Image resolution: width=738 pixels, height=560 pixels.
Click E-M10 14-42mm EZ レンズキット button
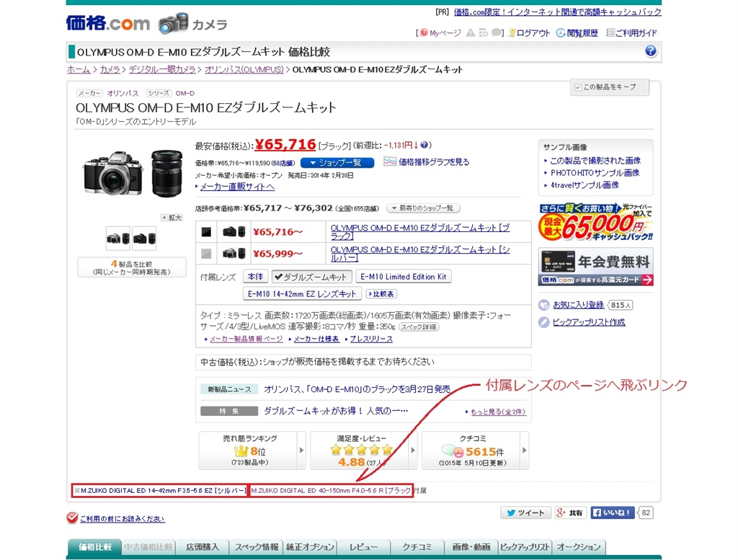(302, 294)
